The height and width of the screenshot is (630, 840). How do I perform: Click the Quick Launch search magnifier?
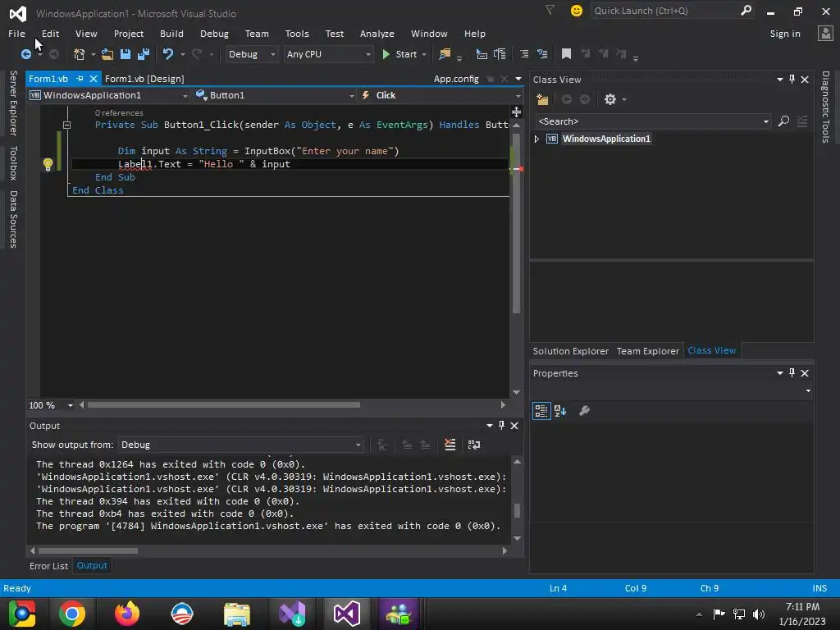[746, 10]
